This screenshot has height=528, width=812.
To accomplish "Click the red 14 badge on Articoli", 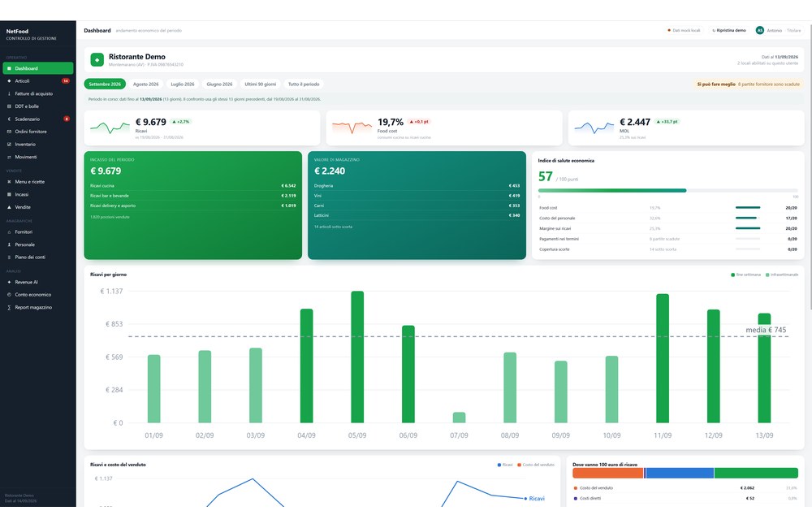I will (66, 81).
